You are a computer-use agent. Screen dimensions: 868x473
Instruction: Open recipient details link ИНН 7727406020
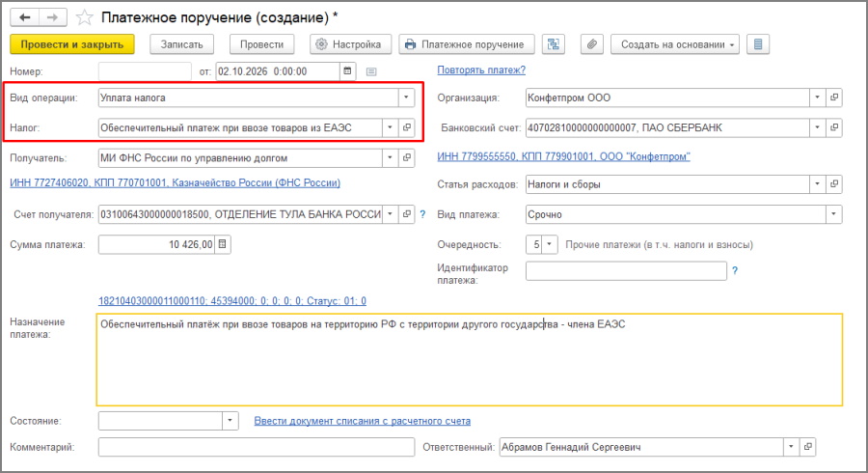(x=175, y=182)
